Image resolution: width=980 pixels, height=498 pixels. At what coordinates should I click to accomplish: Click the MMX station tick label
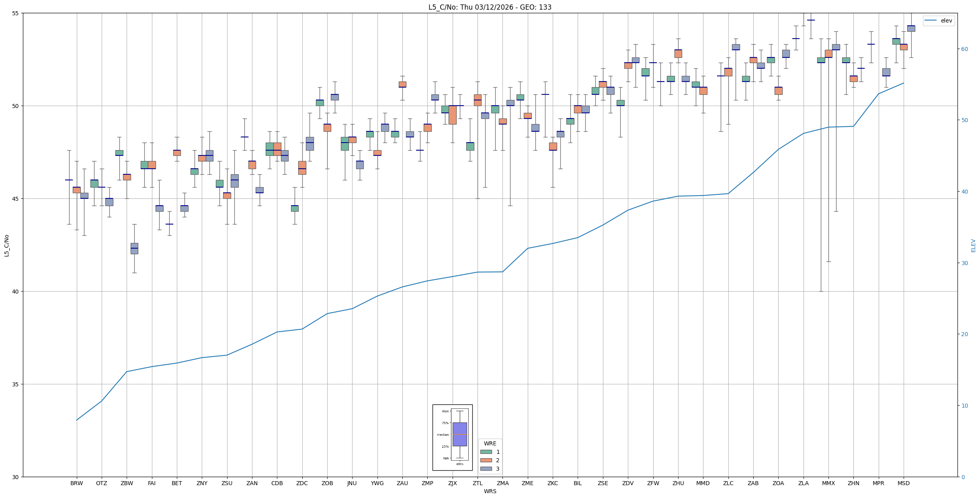(x=828, y=483)
